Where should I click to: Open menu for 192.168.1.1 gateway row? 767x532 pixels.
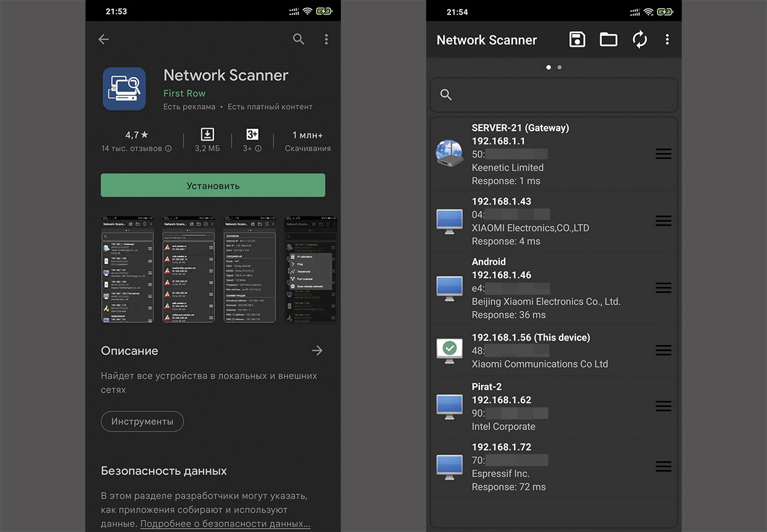[663, 154]
